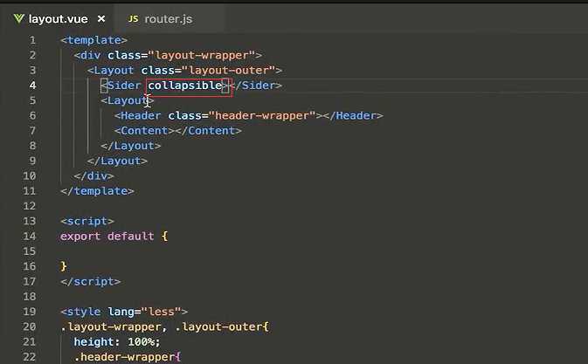Click the opening Sider tag name

pyautogui.click(x=124, y=86)
